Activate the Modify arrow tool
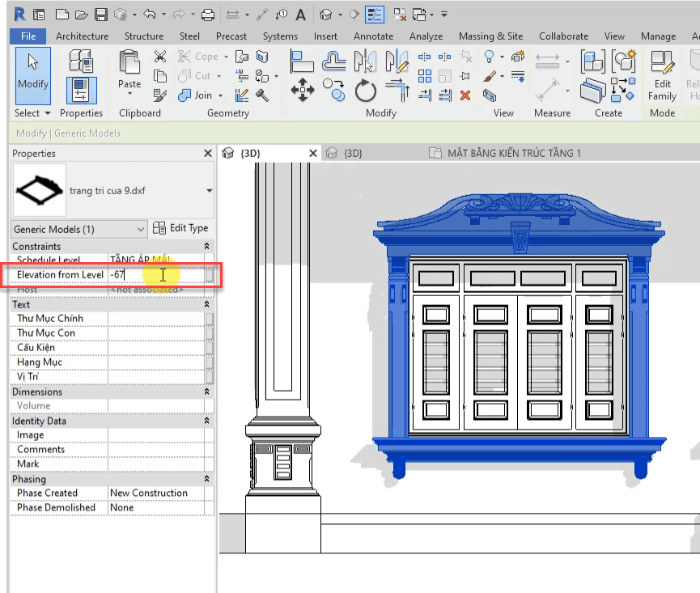This screenshot has width=700, height=593. pyautogui.click(x=33, y=76)
